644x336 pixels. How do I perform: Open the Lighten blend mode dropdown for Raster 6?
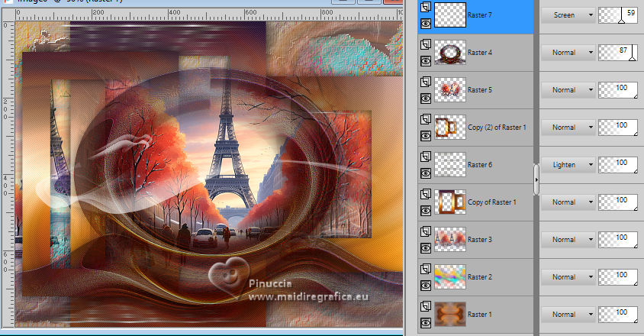568,165
